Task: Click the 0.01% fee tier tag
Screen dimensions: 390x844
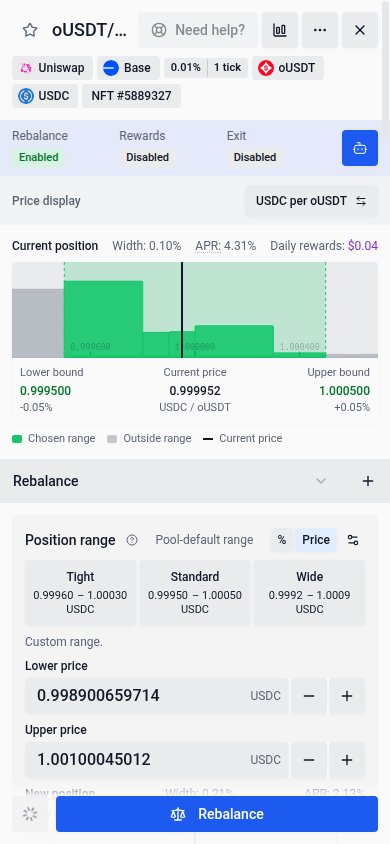Action: (x=186, y=68)
